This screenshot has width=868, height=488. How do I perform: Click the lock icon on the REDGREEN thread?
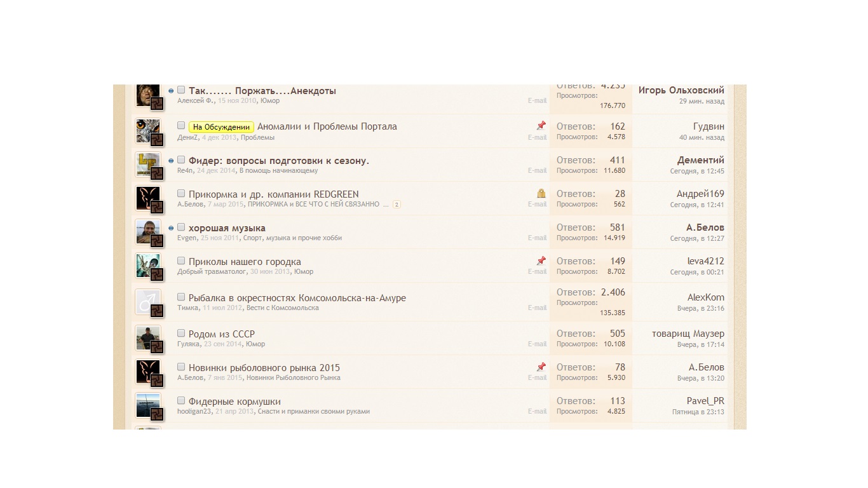(x=541, y=193)
